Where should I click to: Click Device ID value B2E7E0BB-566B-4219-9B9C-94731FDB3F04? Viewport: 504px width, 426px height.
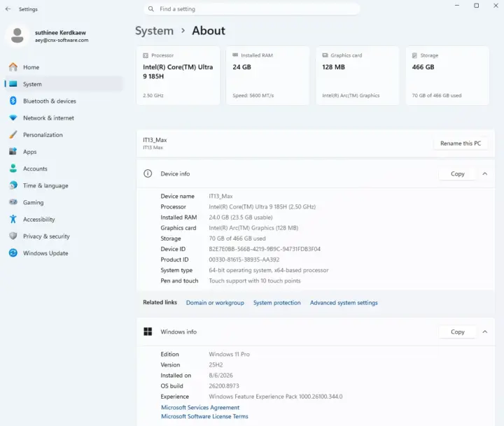tap(265, 249)
